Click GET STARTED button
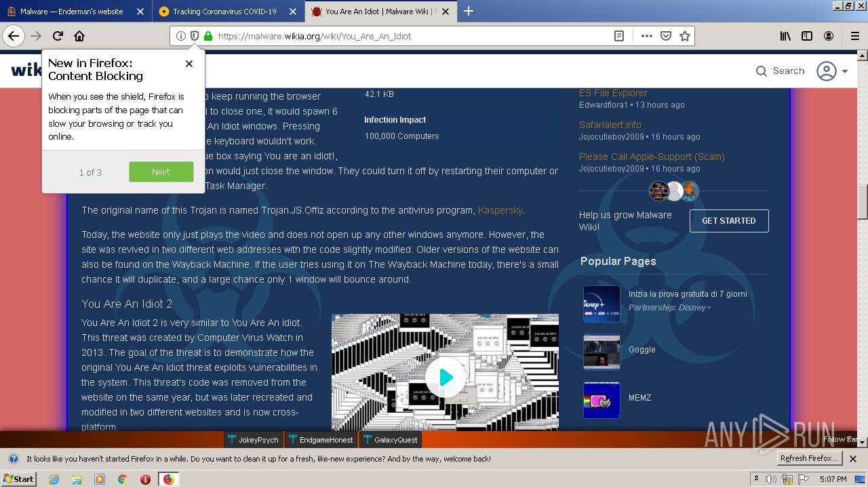 [729, 221]
